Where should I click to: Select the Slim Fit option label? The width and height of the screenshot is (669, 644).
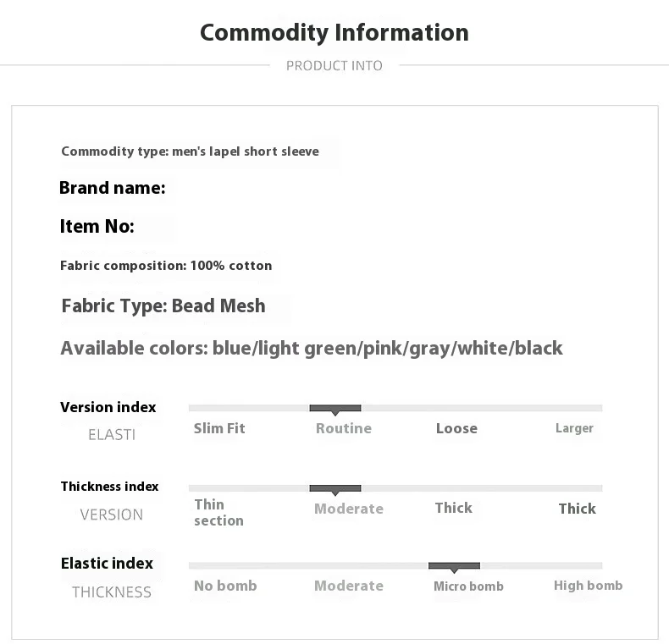219,428
